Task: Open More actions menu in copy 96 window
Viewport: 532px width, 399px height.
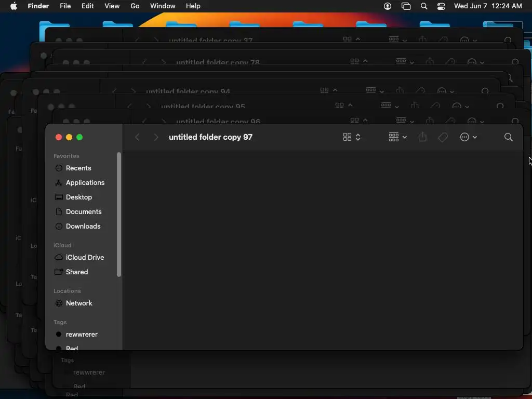Action: [x=475, y=121]
